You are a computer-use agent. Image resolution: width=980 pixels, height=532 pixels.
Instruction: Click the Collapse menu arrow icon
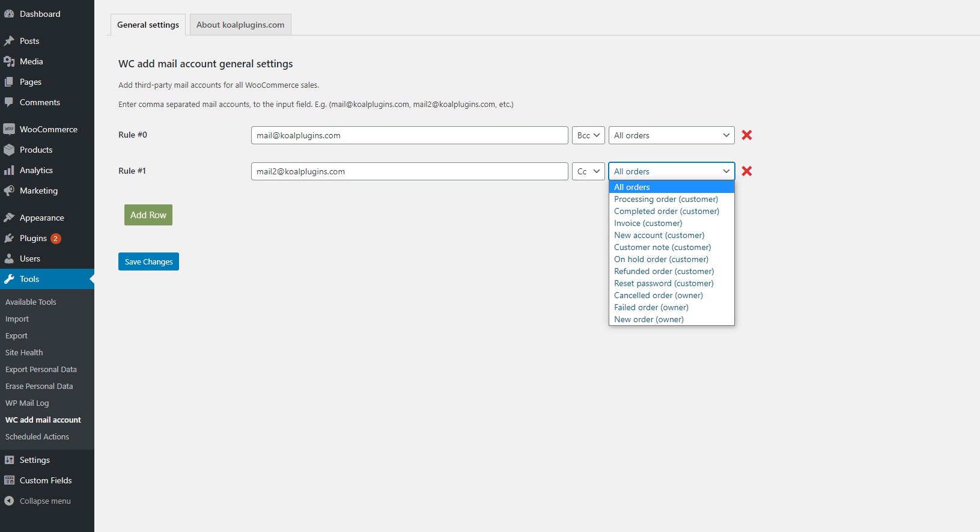click(9, 501)
